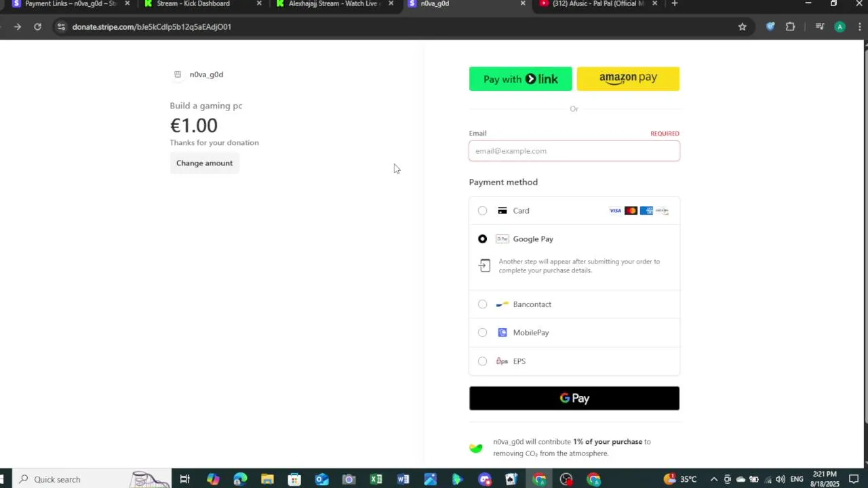This screenshot has height=488, width=868.
Task: Click the redirect step icon under Google Pay
Action: pyautogui.click(x=484, y=266)
